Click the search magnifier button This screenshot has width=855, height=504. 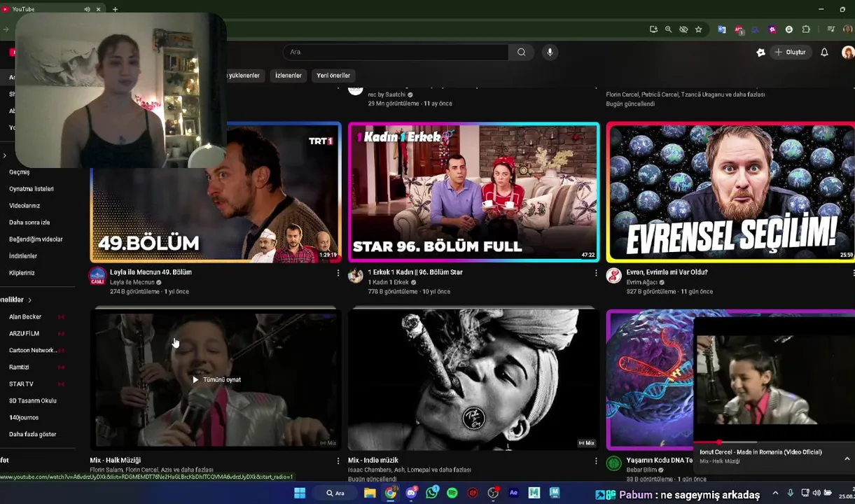pyautogui.click(x=521, y=52)
